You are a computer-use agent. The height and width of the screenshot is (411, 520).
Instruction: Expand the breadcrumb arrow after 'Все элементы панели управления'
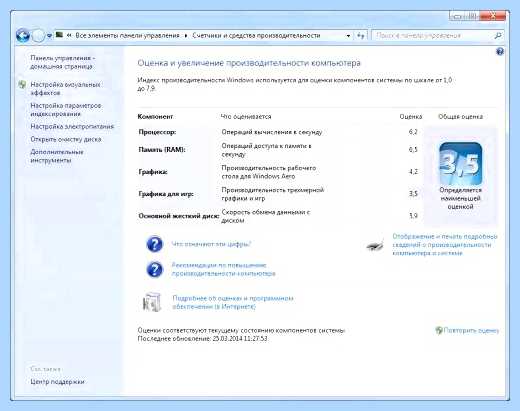(x=186, y=36)
